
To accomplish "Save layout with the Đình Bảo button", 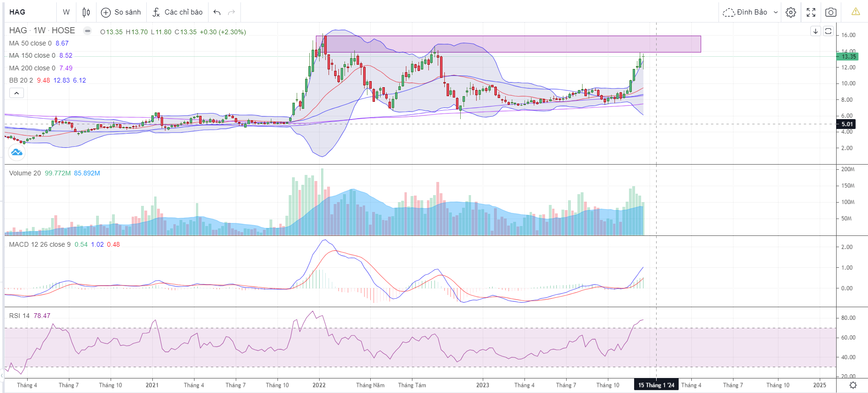I will coord(745,12).
